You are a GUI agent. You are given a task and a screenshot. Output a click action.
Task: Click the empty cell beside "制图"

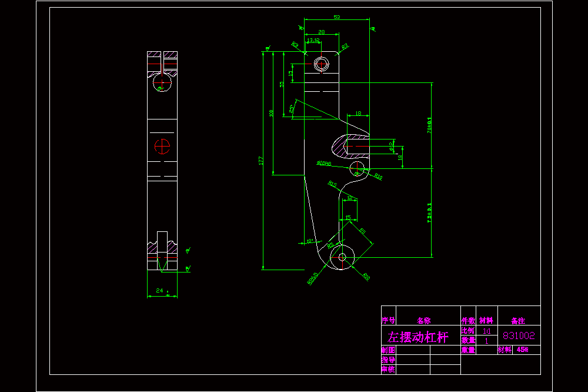coord(413,350)
